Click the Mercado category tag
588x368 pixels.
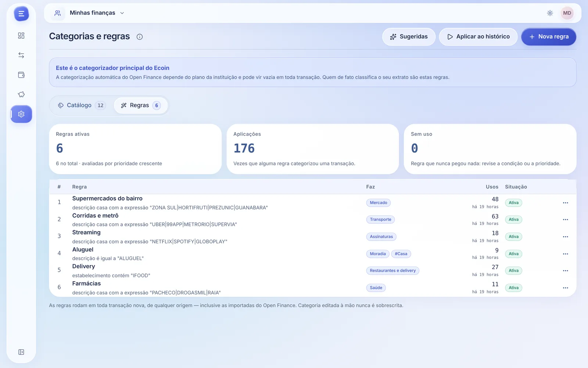(378, 203)
